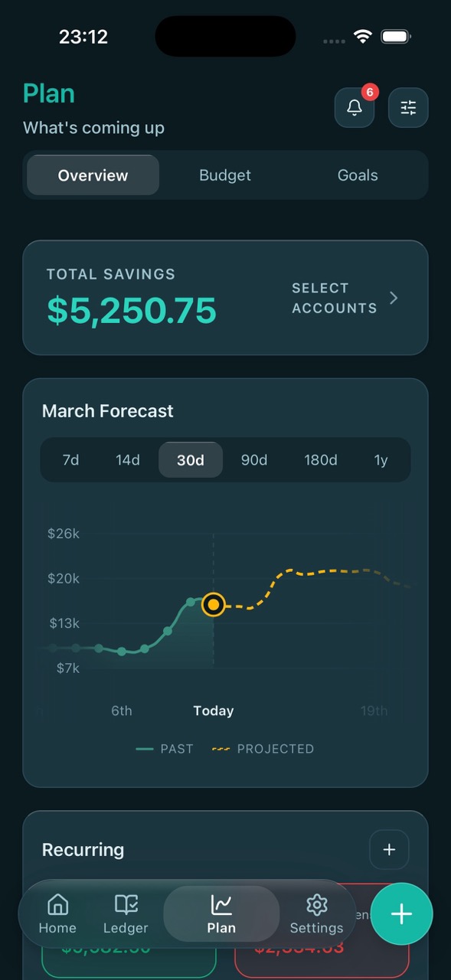
Task: Tap the Overview tab button
Action: coord(92,175)
